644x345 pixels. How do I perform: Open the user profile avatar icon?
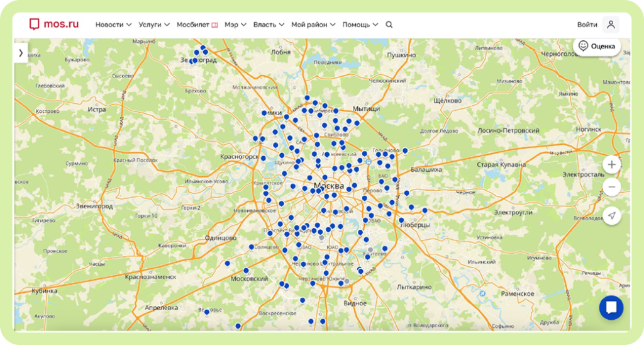click(x=611, y=25)
